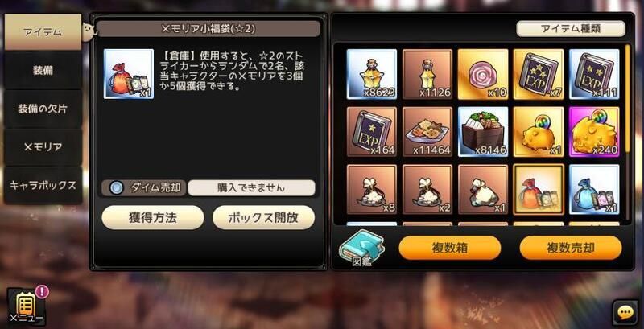Image resolution: width=644 pixels, height=329 pixels.
Task: Click the 複数箱 button
Action: (x=450, y=248)
